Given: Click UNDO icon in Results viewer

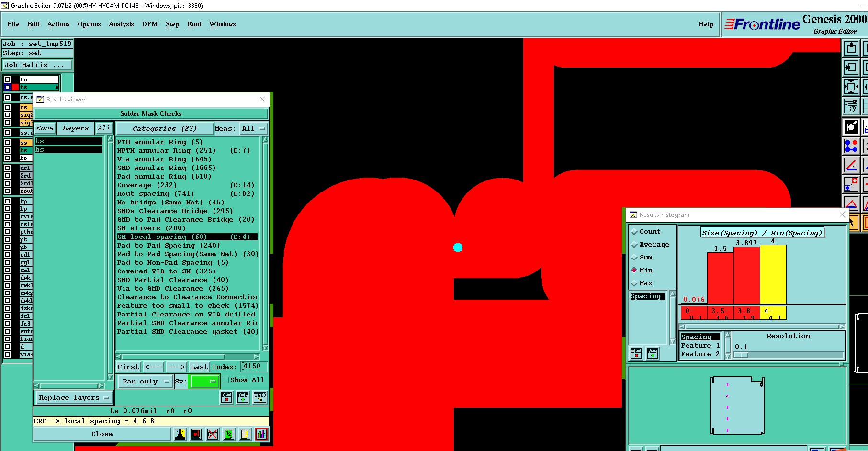Looking at the screenshot, I should coord(260,397).
